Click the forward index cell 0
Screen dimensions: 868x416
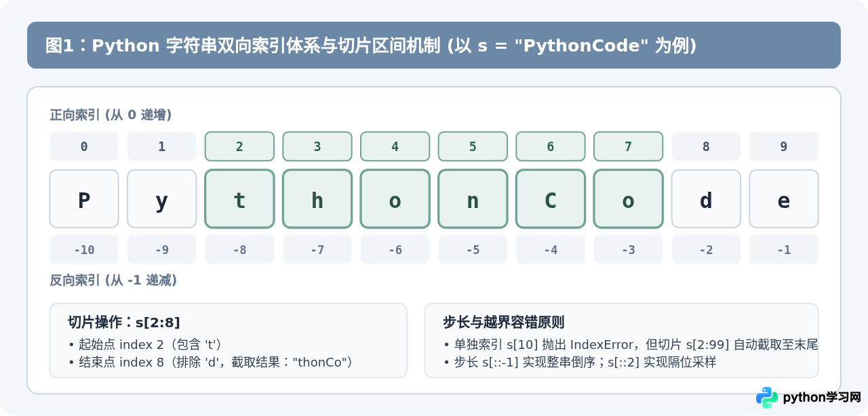[x=84, y=146]
